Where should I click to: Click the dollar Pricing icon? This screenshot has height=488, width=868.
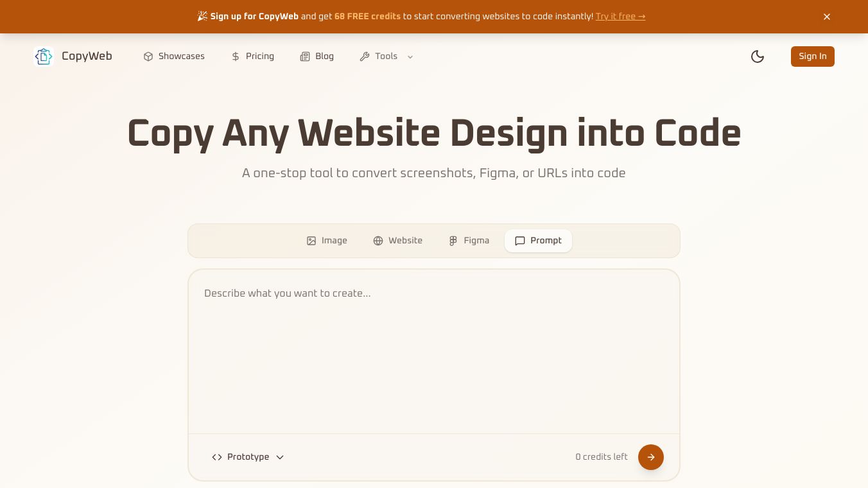point(235,57)
